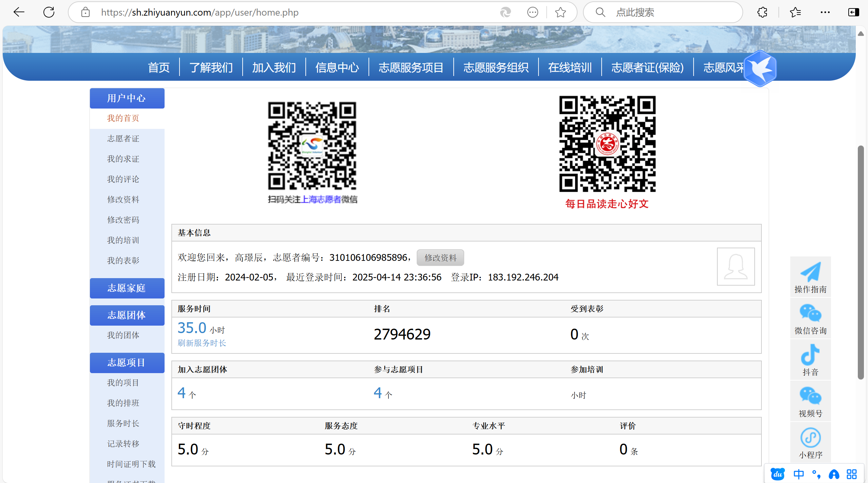The height and width of the screenshot is (483, 868).
Task: Click 刷新服务时长 link
Action: click(x=202, y=343)
